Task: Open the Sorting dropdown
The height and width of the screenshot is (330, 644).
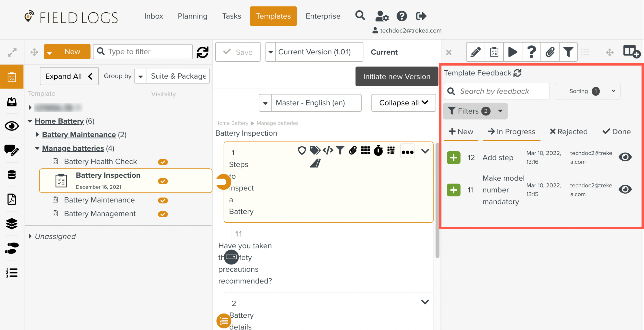Action: [587, 91]
